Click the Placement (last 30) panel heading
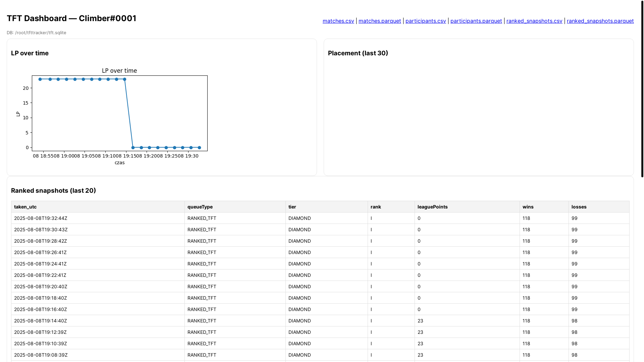The width and height of the screenshot is (644, 362). [x=358, y=53]
